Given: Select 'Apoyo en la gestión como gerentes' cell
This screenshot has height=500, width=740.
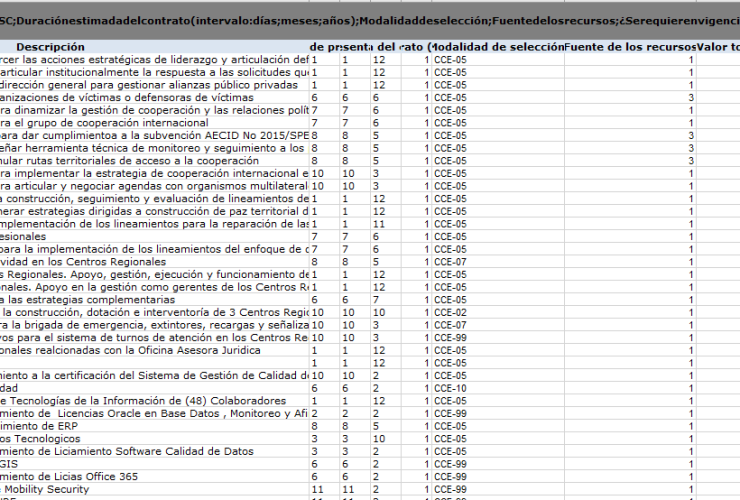Looking at the screenshot, I should 155,287.
